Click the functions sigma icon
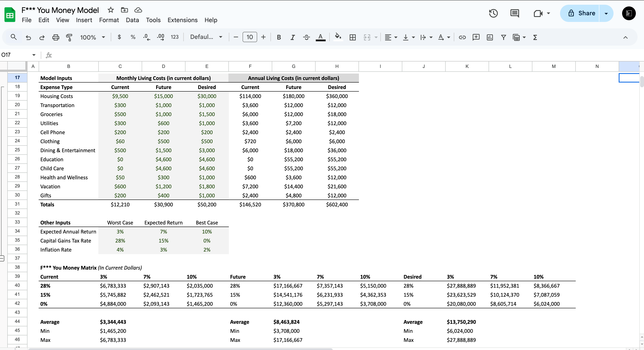This screenshot has height=350, width=644. (535, 37)
